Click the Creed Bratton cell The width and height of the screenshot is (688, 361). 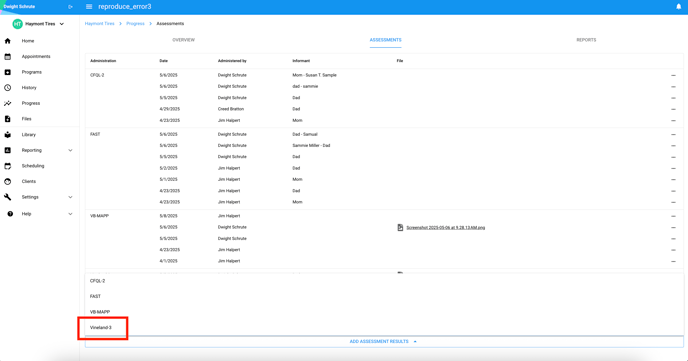(231, 109)
